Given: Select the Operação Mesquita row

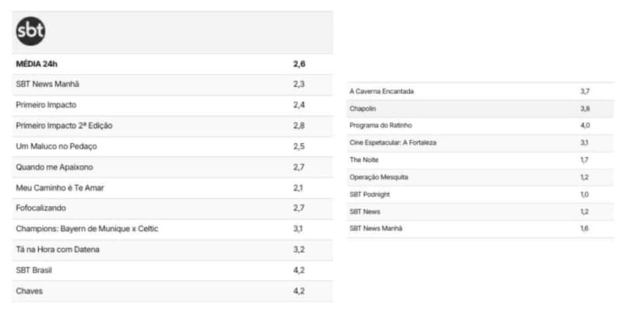Looking at the screenshot, I should 481,177.
